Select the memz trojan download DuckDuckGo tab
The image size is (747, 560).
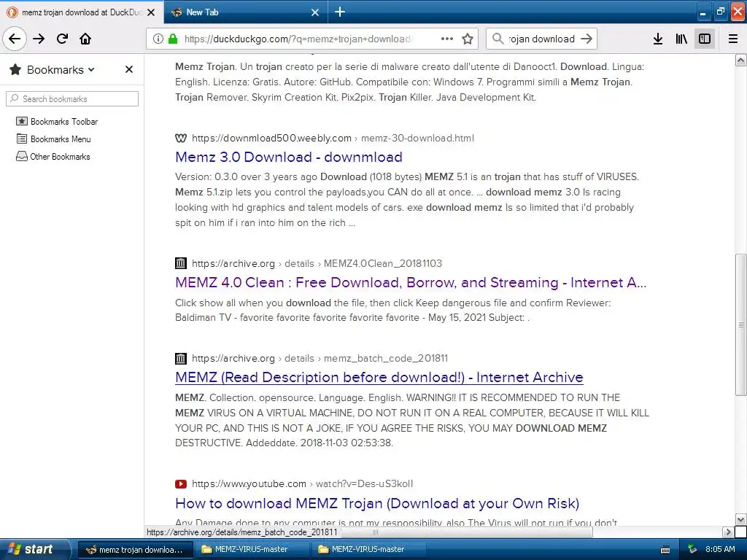81,12
